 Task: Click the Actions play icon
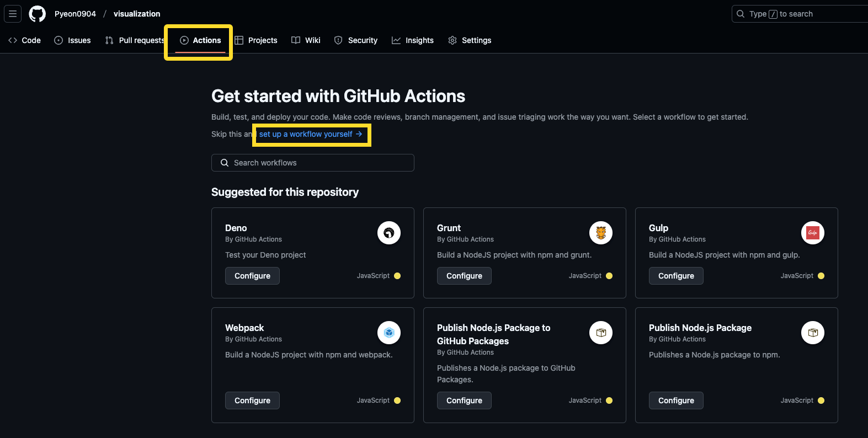tap(184, 40)
